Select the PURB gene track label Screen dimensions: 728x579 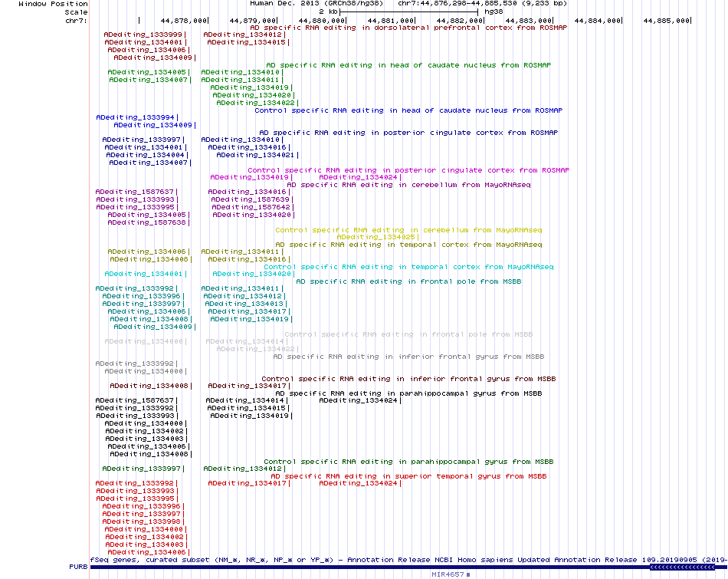point(78,567)
